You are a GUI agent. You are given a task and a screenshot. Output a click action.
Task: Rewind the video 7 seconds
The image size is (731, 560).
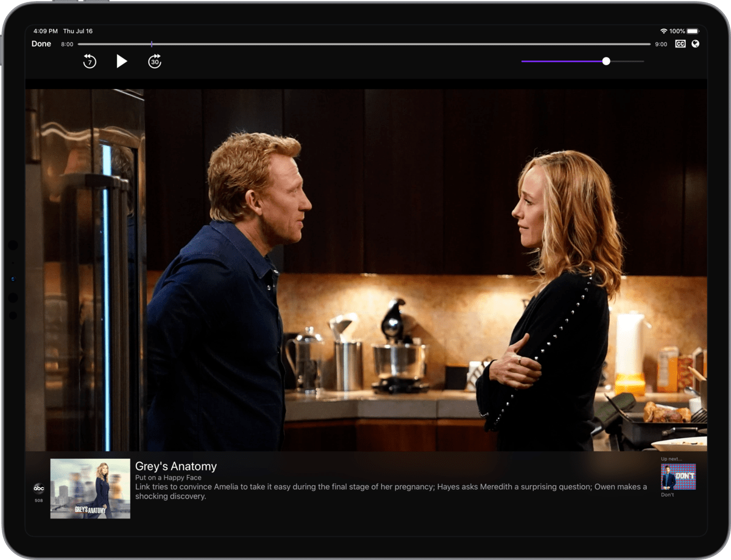pyautogui.click(x=90, y=61)
